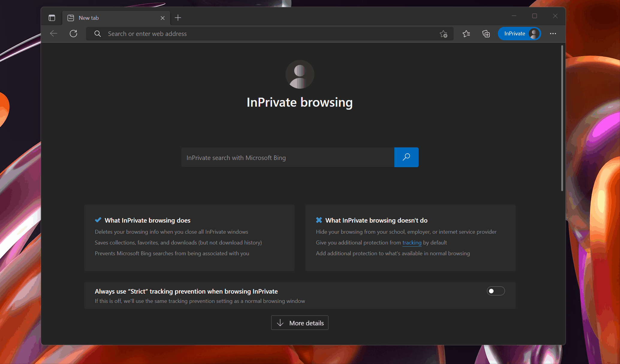Screen dimensions: 620x364
Task: Focus the InPrivate Bing search box
Action: click(288, 158)
